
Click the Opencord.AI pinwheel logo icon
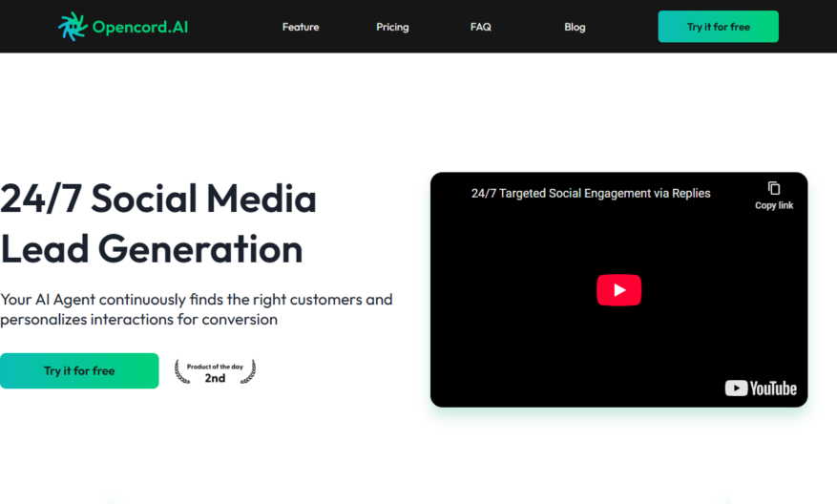coord(73,27)
